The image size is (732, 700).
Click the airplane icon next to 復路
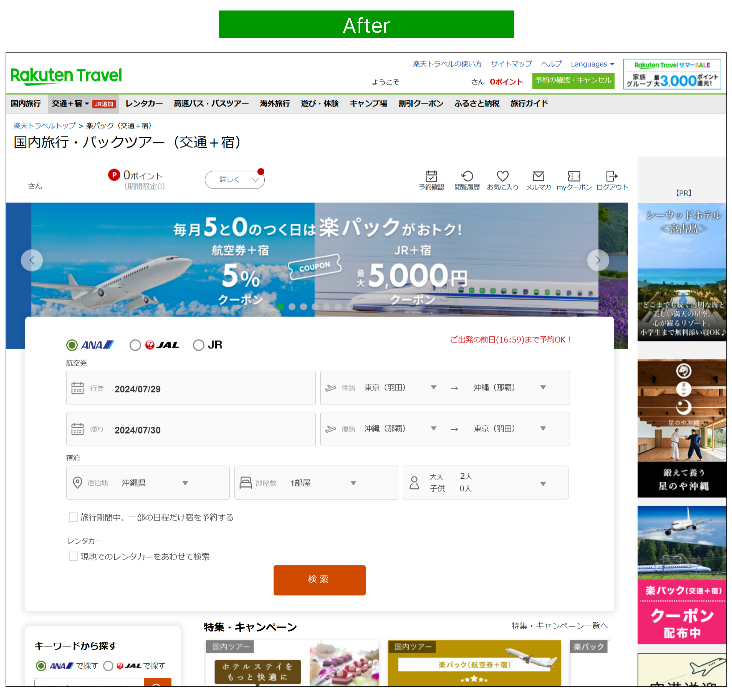330,429
